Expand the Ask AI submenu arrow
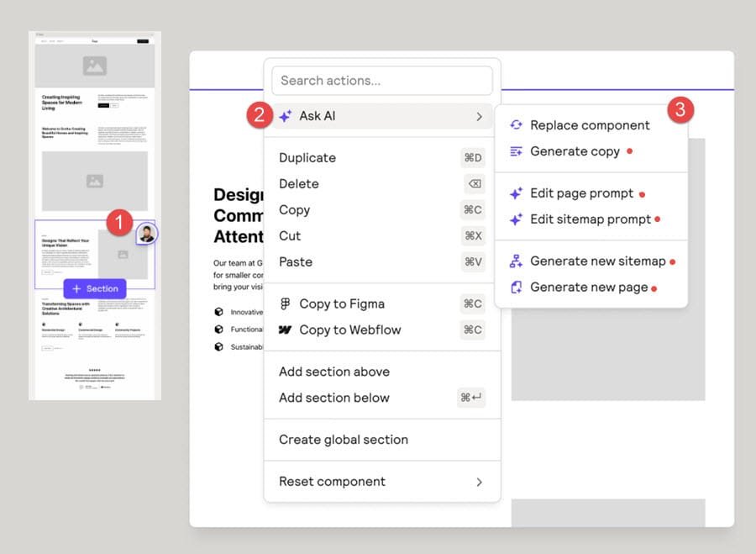This screenshot has width=756, height=554. 479,116
